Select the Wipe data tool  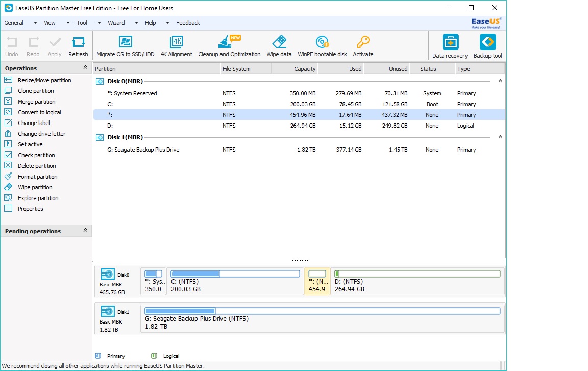click(279, 46)
